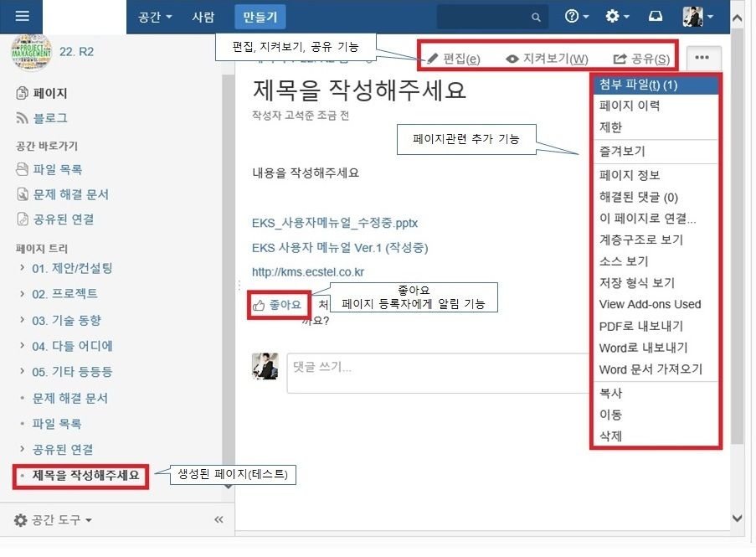Screen dimensions: 756x557
Task: Click the 편집 pencil icon
Action: tap(433, 59)
